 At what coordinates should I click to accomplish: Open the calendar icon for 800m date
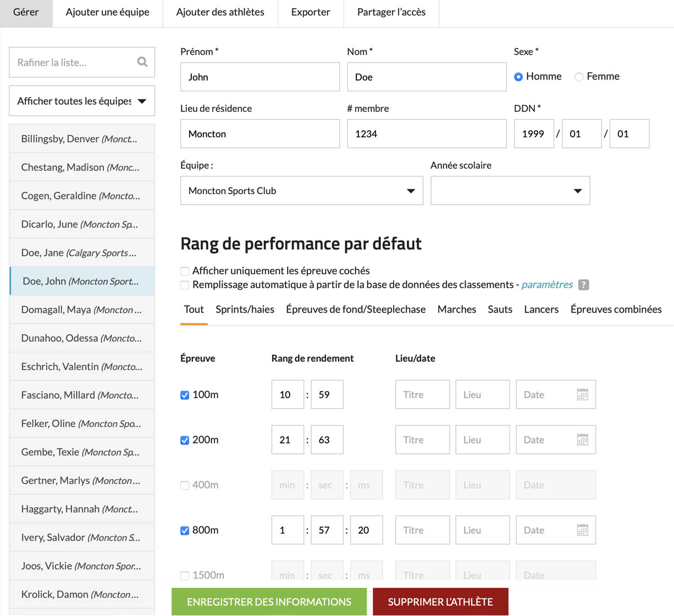click(x=582, y=530)
